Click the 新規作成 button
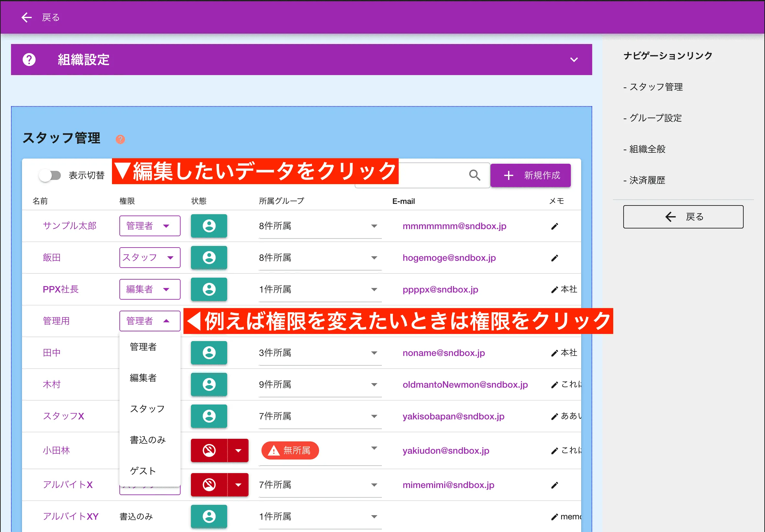Image resolution: width=765 pixels, height=532 pixels. pos(530,175)
